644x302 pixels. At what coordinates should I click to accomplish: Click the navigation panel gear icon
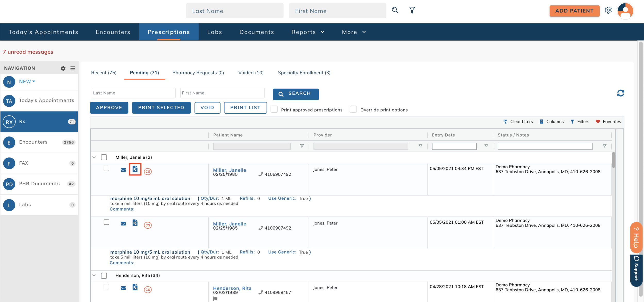(x=63, y=68)
